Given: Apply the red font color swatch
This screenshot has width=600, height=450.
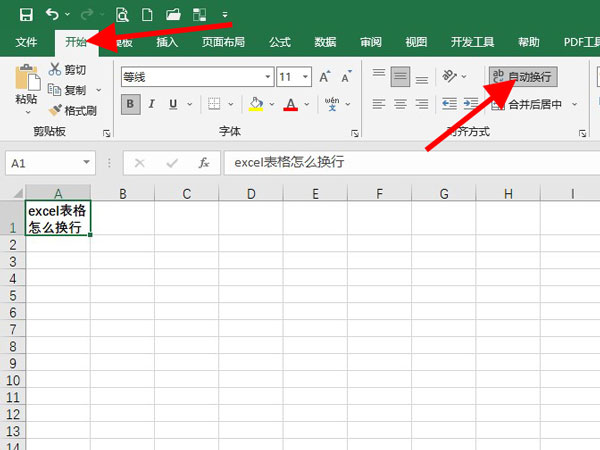Looking at the screenshot, I should (291, 104).
